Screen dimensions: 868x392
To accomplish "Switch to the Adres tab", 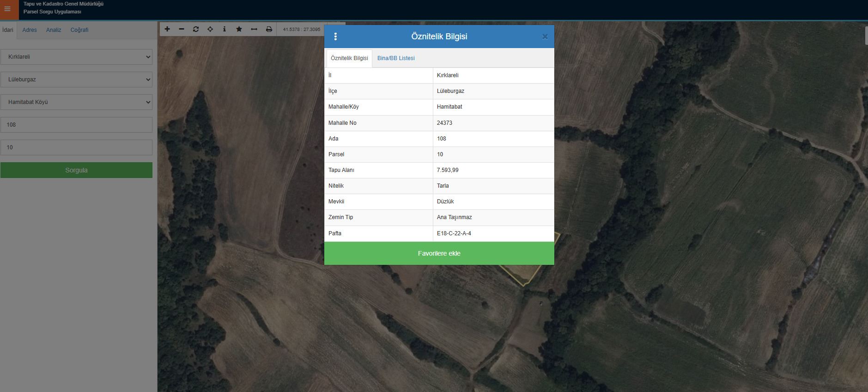I will [30, 30].
